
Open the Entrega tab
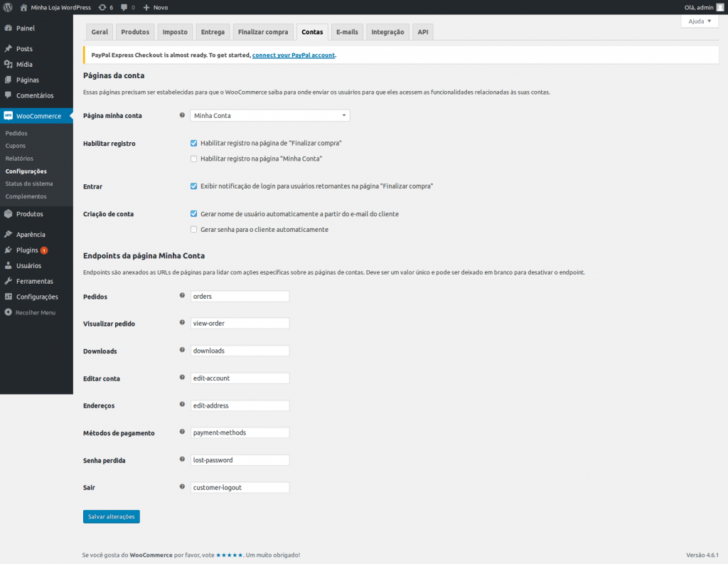pos(212,31)
